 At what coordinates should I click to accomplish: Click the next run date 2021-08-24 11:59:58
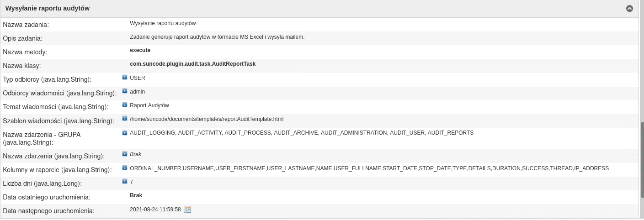click(155, 210)
